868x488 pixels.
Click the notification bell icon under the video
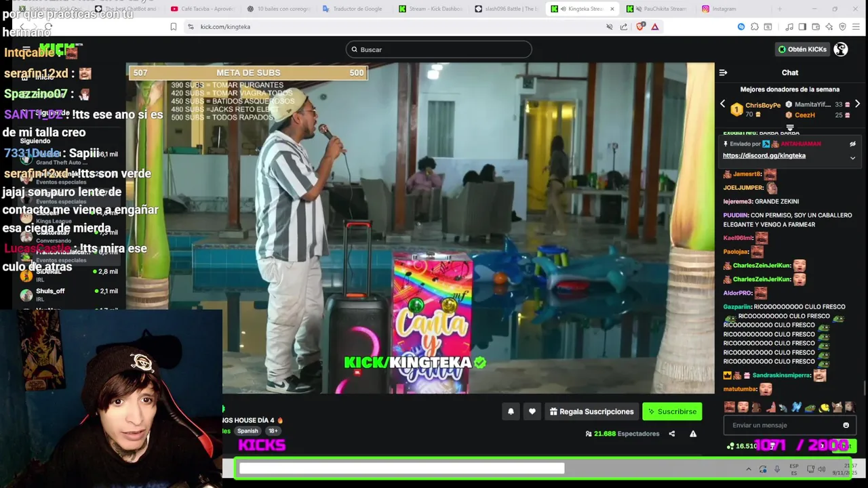tap(511, 411)
